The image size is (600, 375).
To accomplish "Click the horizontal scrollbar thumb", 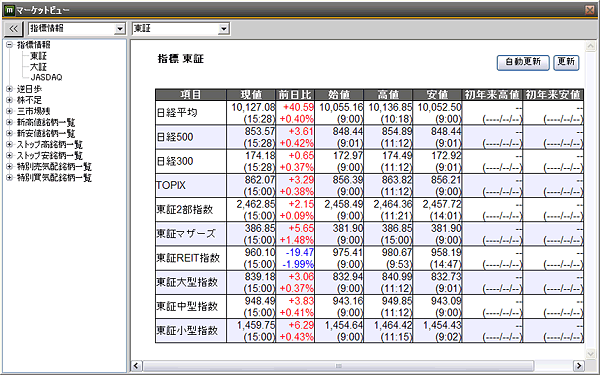I will [x=339, y=365].
